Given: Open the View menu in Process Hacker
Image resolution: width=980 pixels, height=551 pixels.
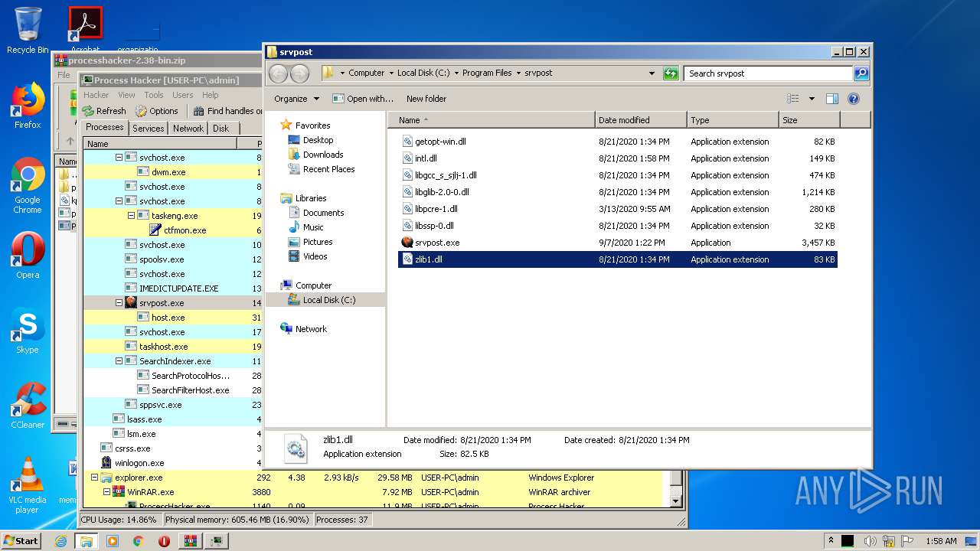Looking at the screenshot, I should pyautogui.click(x=126, y=95).
